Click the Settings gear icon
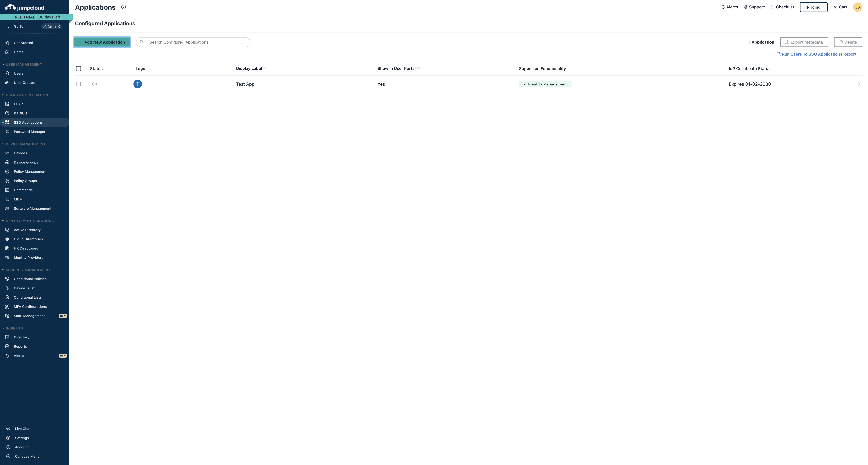The image size is (868, 465). point(8,438)
